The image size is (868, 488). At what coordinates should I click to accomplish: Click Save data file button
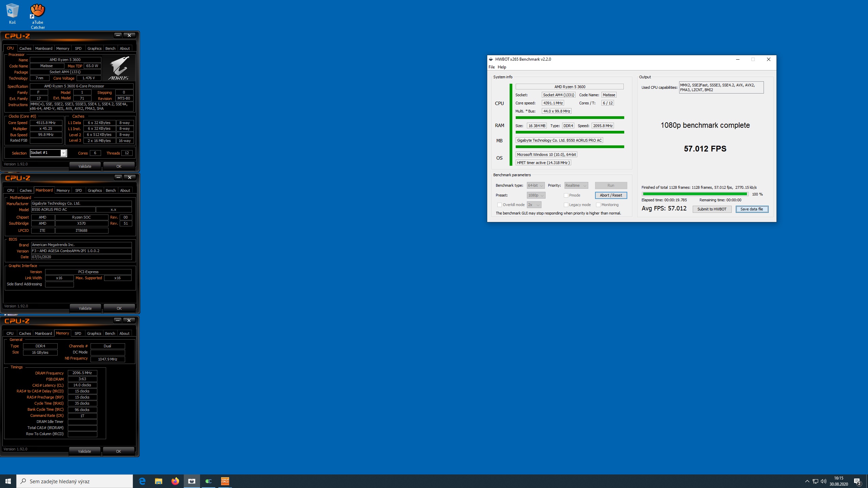[x=752, y=209]
